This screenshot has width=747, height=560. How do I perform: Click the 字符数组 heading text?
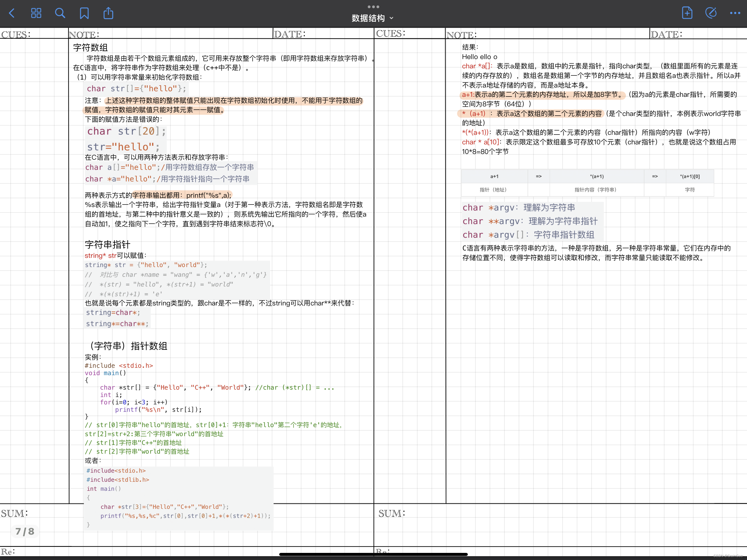(91, 48)
